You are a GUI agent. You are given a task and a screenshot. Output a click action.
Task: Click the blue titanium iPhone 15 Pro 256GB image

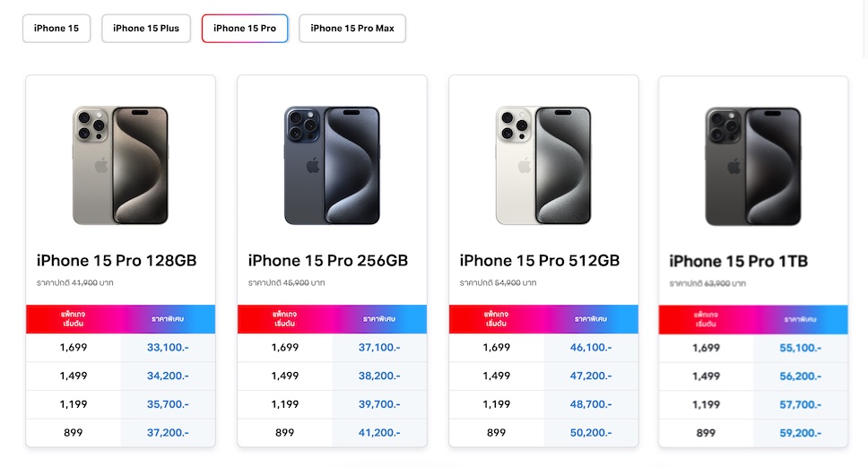click(x=332, y=166)
